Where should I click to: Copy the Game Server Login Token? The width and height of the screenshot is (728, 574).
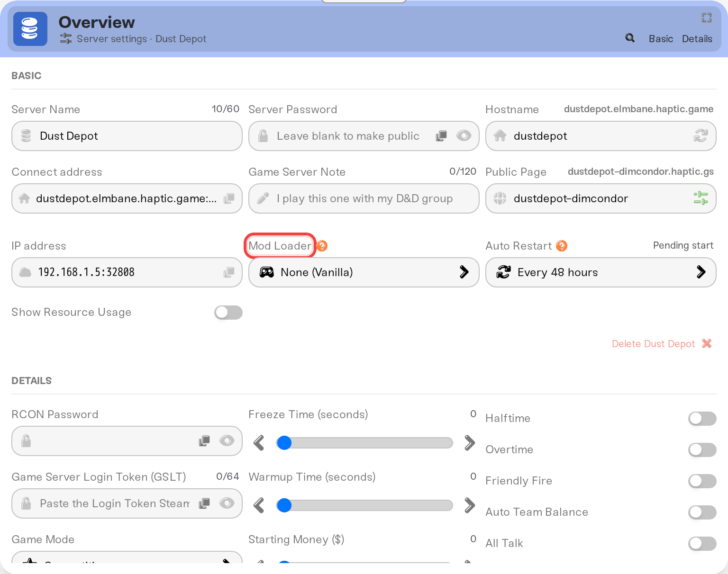pyautogui.click(x=204, y=503)
